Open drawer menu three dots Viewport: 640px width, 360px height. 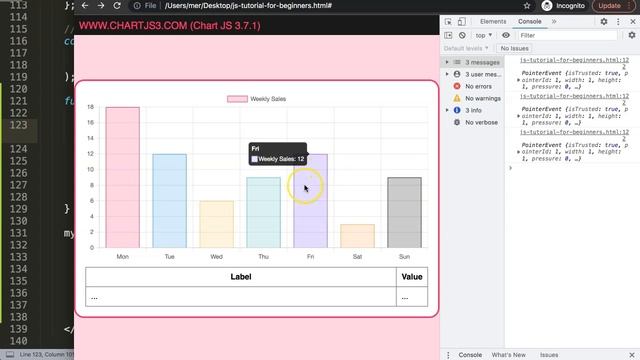(448, 355)
